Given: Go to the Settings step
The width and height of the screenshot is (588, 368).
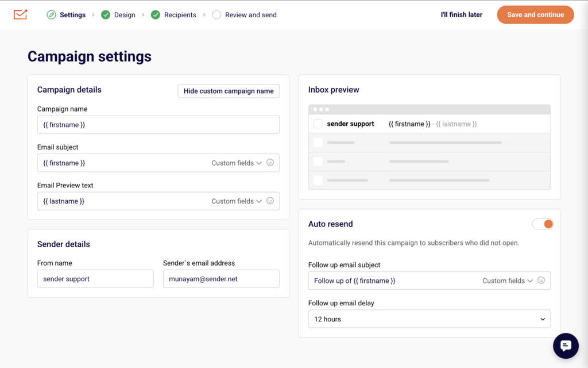Looking at the screenshot, I should (x=72, y=15).
